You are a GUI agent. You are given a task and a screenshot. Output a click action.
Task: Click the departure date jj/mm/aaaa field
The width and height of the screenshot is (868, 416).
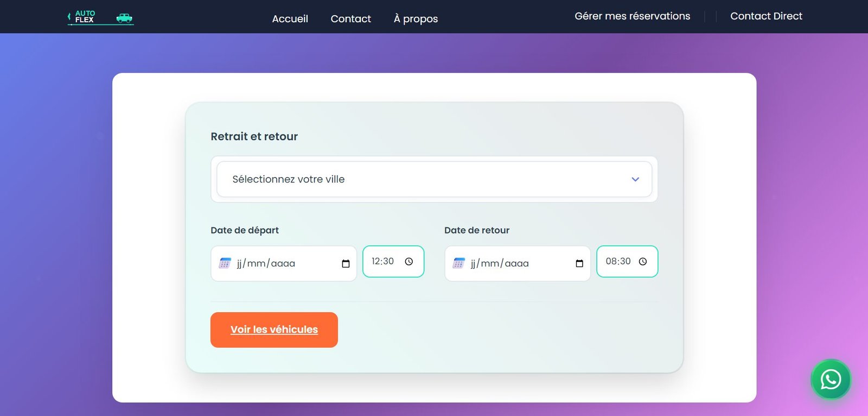(271, 264)
